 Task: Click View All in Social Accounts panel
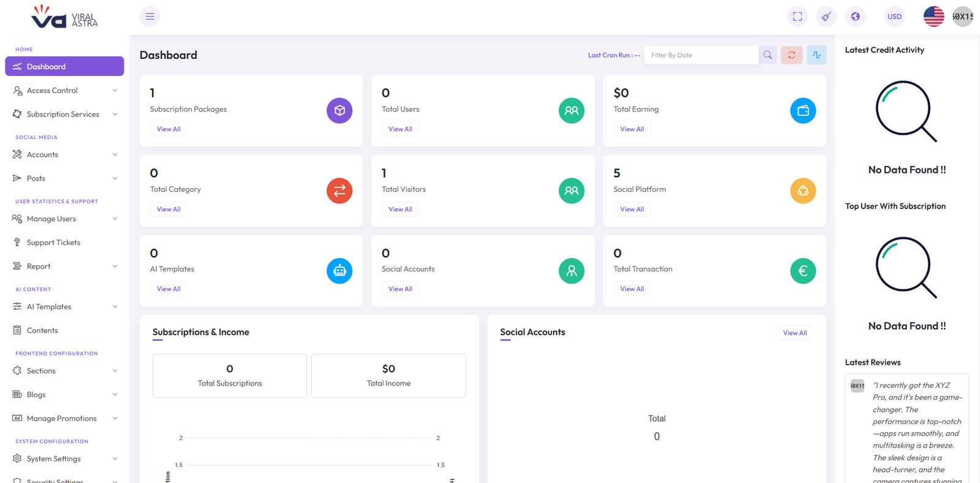(794, 333)
